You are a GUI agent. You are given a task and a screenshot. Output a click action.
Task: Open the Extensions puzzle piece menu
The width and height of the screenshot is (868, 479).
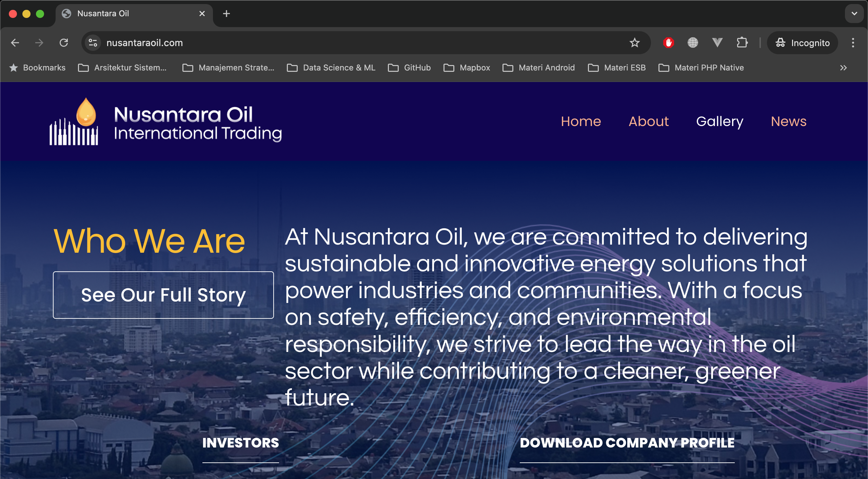742,43
